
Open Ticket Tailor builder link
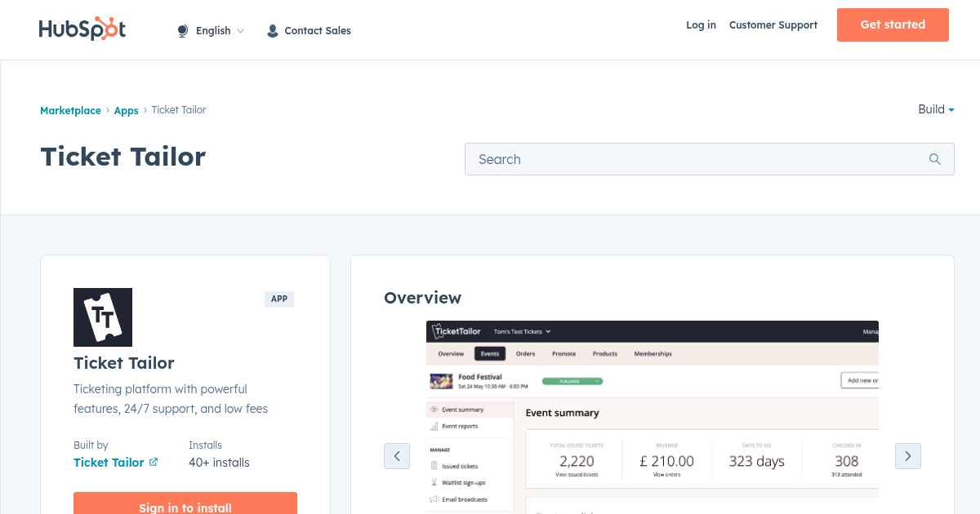[109, 462]
